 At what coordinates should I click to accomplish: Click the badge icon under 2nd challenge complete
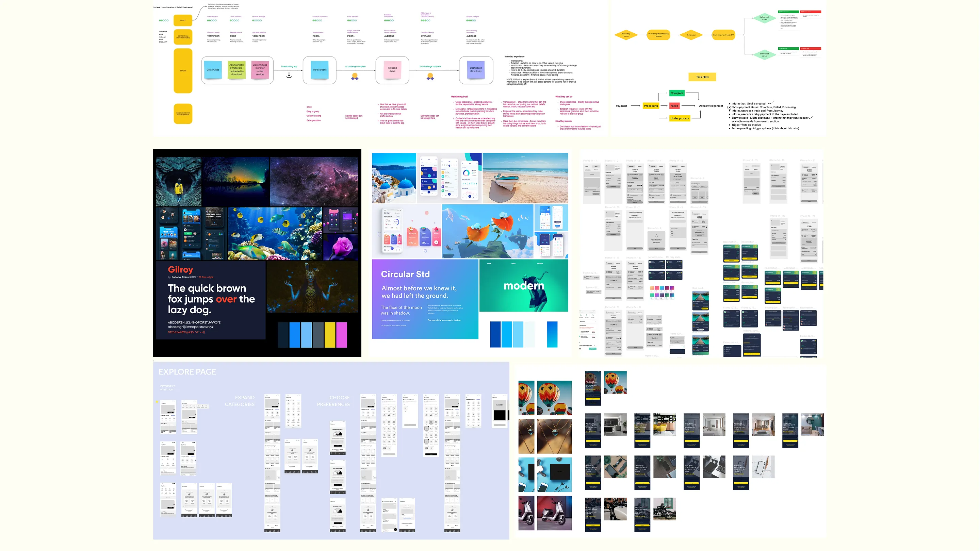[430, 77]
